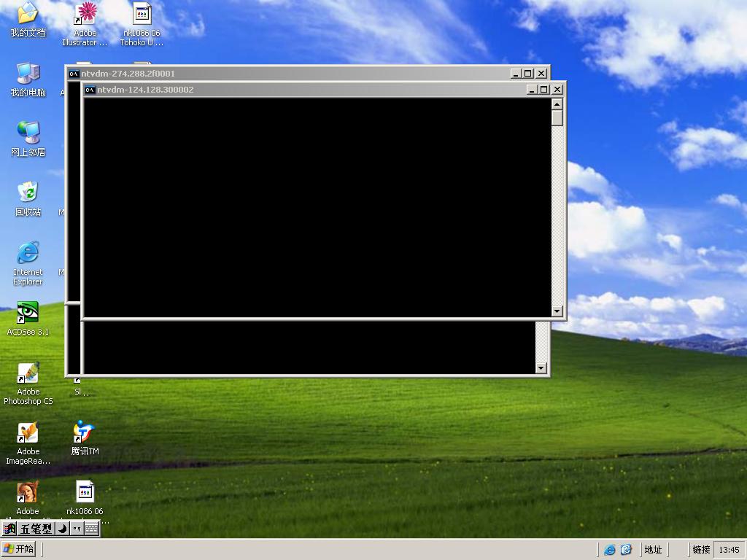Close the ntvdm-124.128.300002 window
The image size is (747, 560).
tap(557, 90)
